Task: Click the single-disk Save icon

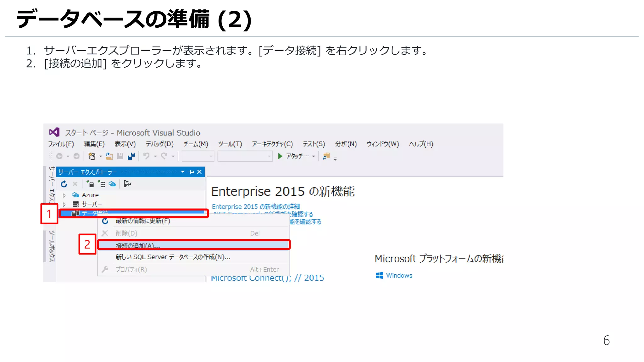Action: [120, 156]
